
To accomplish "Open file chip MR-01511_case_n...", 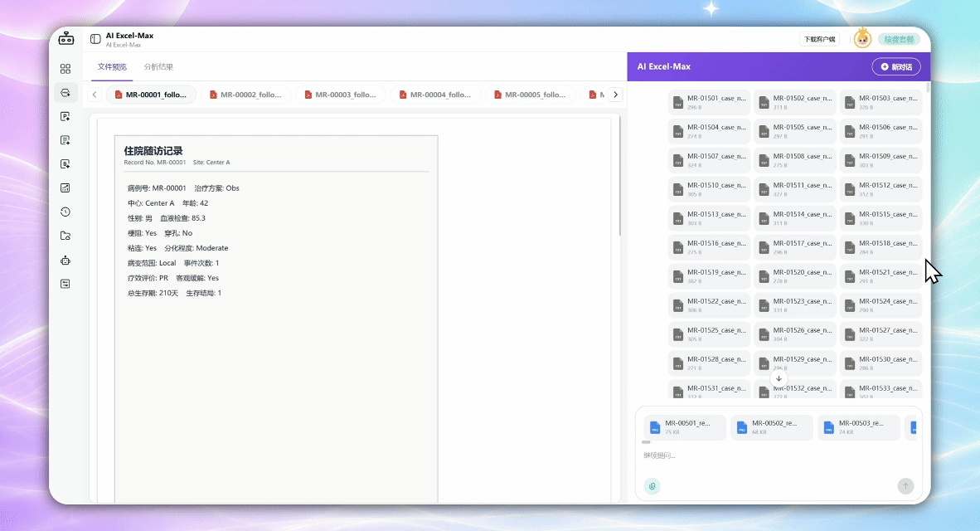I will tap(794, 189).
